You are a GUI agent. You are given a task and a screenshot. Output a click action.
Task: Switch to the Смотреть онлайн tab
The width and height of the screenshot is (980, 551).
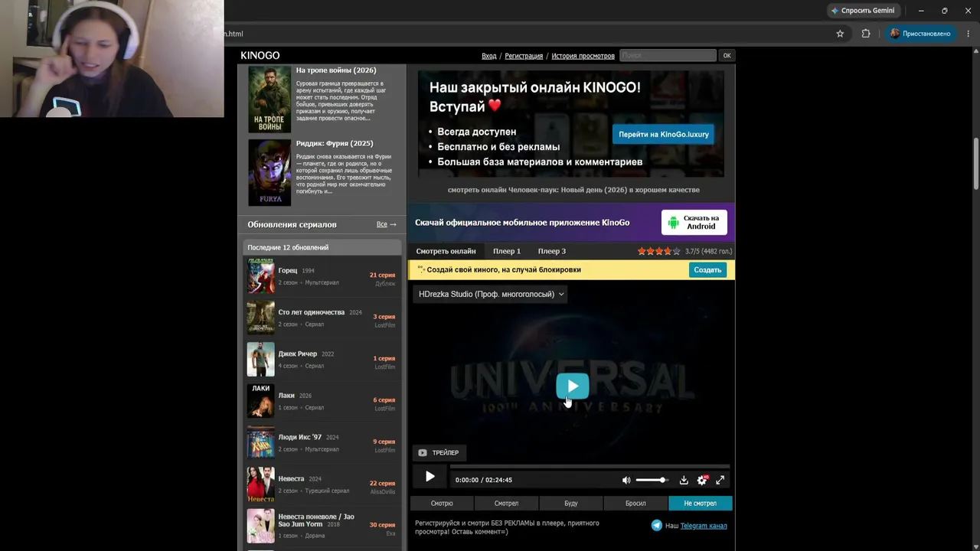446,251
